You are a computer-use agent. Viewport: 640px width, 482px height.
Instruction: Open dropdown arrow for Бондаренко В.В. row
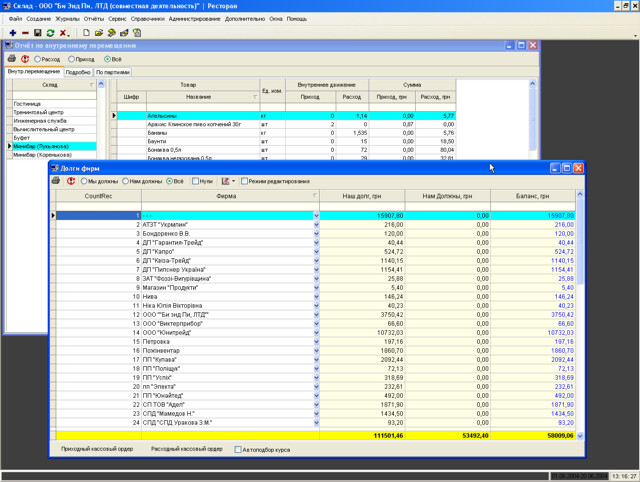click(316, 233)
